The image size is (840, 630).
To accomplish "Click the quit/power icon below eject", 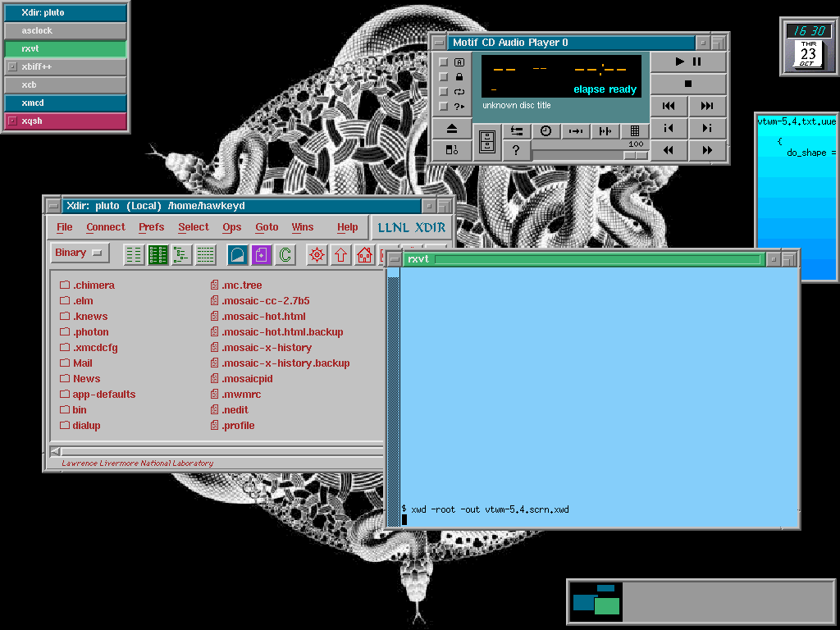I will tap(452, 150).
